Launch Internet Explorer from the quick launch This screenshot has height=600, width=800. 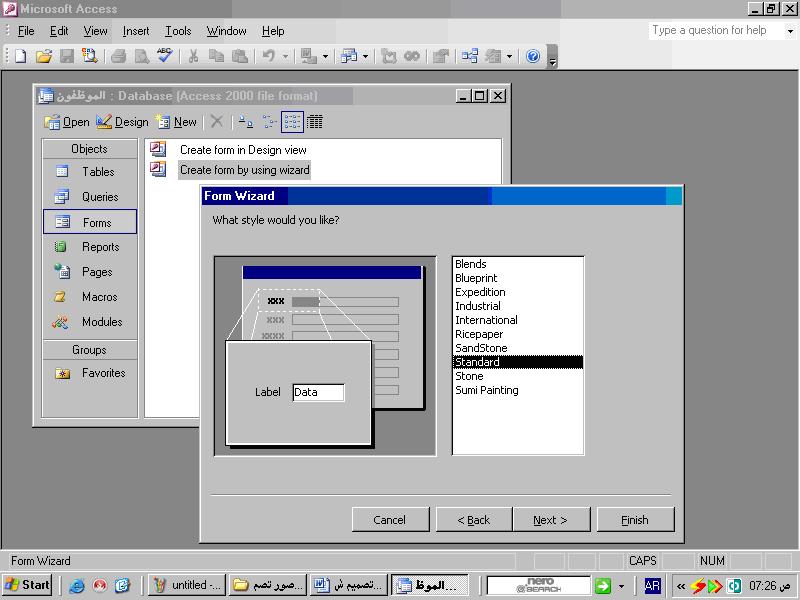click(x=77, y=585)
